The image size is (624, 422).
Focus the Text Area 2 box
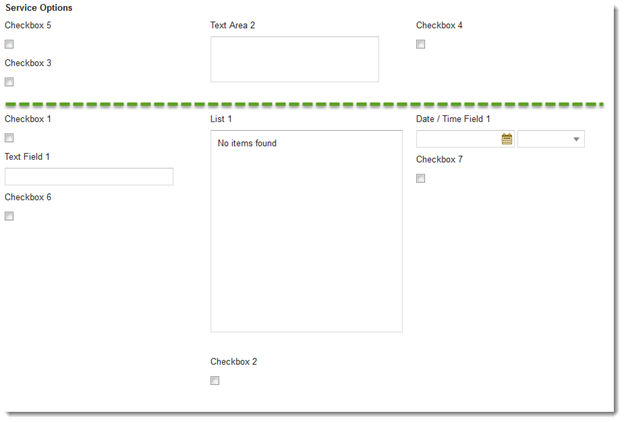pyautogui.click(x=294, y=59)
